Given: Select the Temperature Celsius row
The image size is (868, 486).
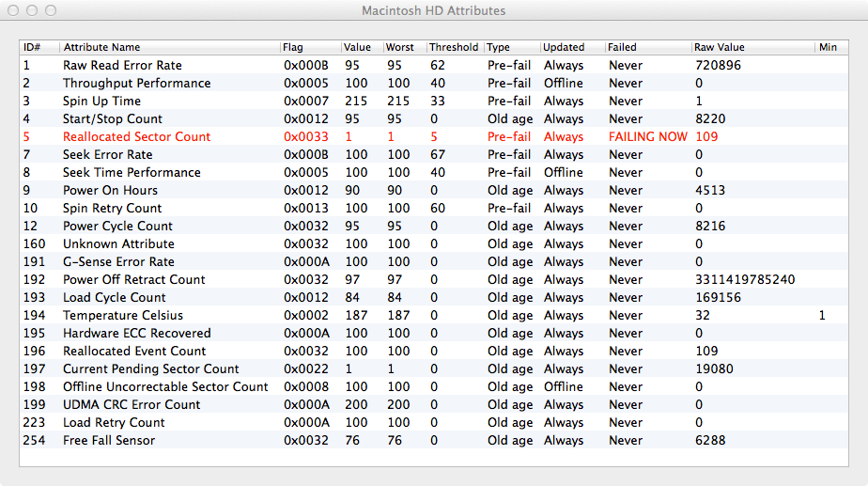Looking at the screenshot, I should [434, 315].
